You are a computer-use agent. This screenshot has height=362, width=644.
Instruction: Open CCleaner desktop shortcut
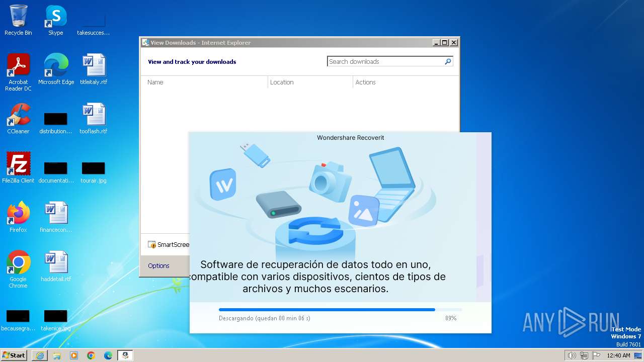tap(18, 119)
